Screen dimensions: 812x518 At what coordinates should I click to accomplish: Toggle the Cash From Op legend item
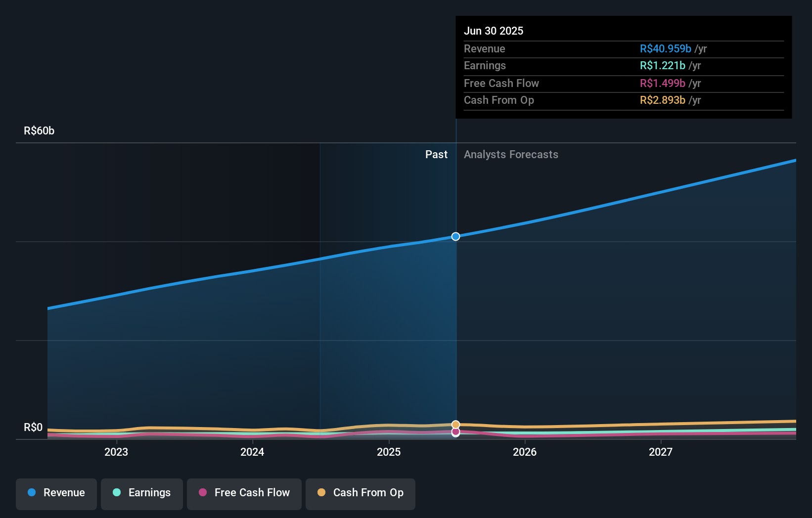(x=361, y=494)
